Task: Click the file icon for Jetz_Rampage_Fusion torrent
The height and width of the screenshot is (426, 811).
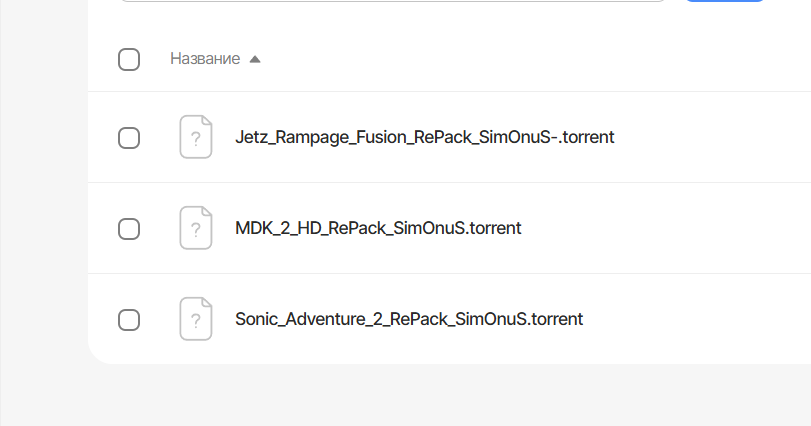Action: tap(196, 137)
